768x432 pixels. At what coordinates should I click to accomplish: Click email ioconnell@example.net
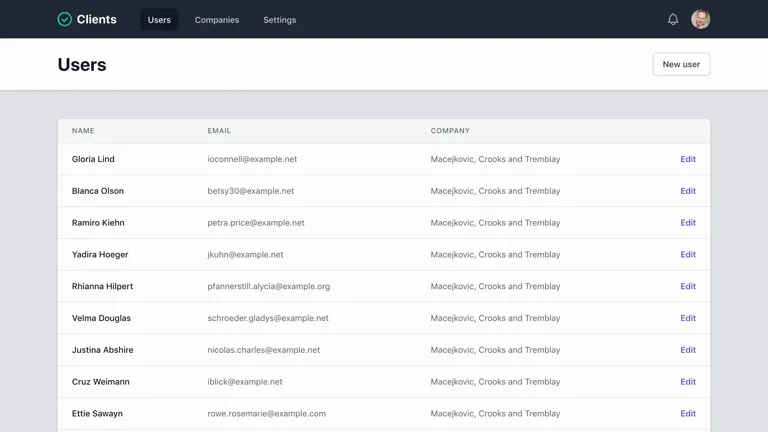coord(252,159)
